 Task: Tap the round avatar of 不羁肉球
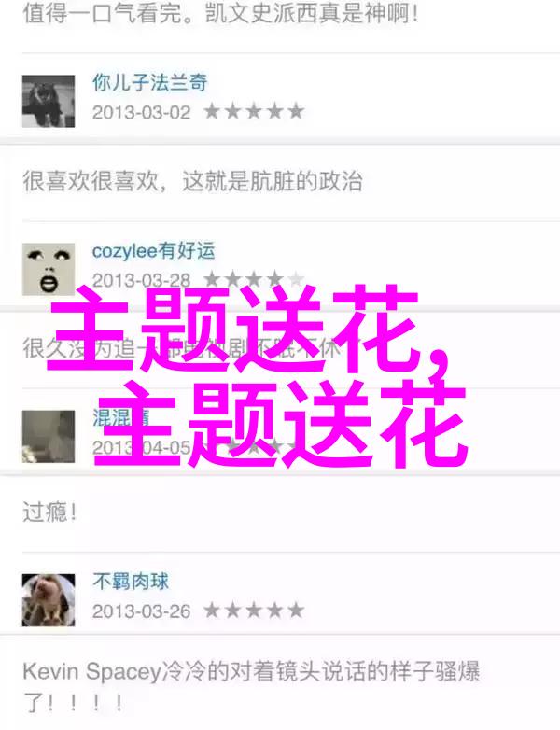tap(49, 600)
